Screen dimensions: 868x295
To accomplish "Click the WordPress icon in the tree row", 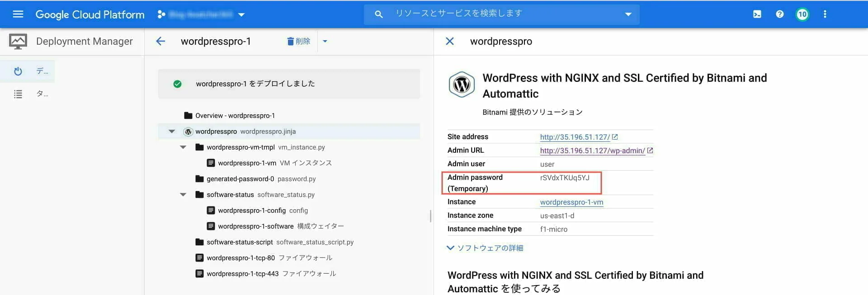I will coord(189,131).
